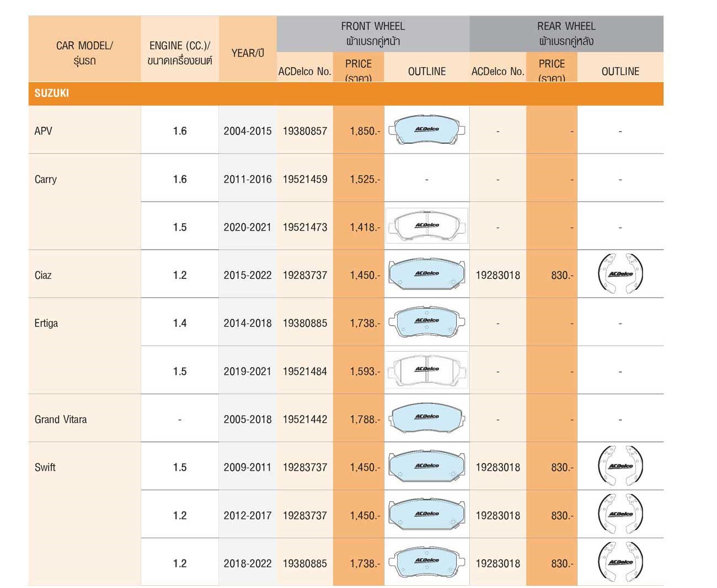Select part number 19521473

(x=305, y=227)
